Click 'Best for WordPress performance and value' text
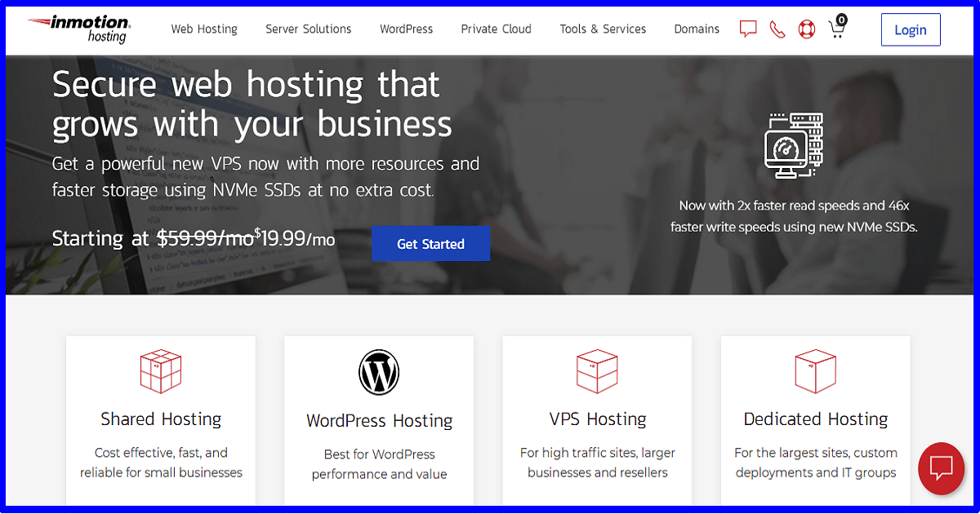This screenshot has height=514, width=980. (379, 464)
